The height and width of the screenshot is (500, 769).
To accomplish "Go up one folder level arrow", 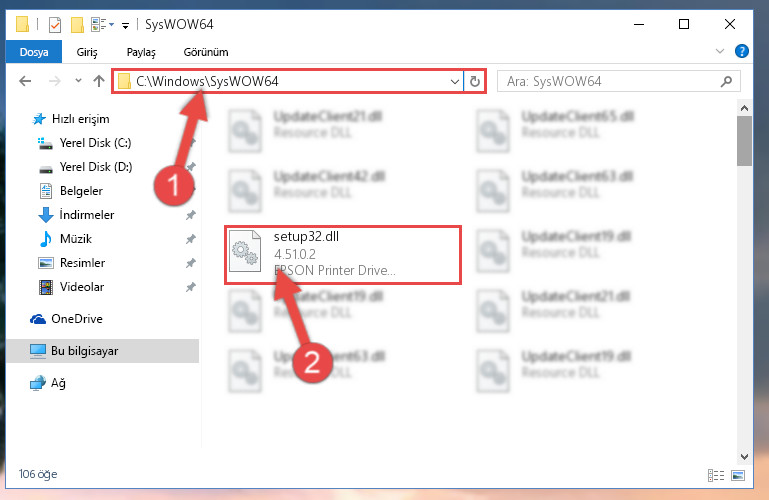I will coord(99,81).
